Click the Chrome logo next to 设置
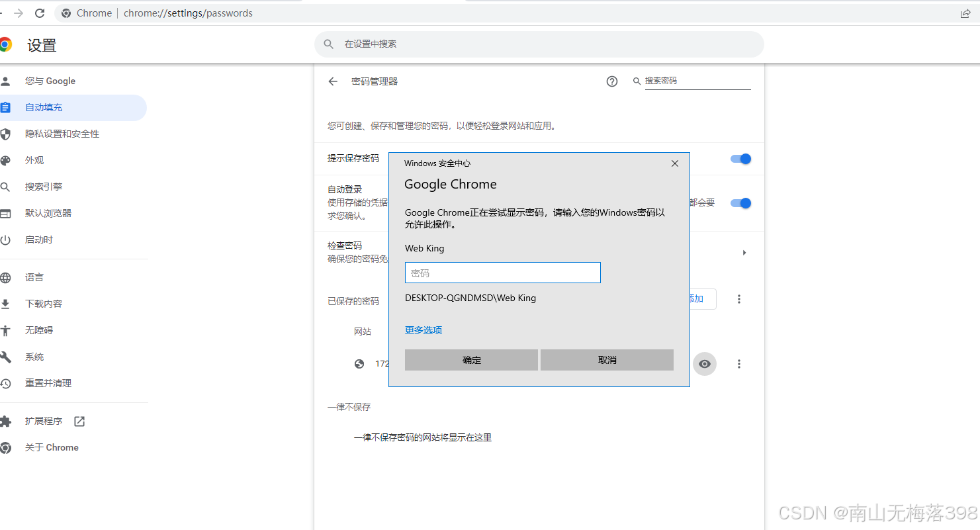 tap(5, 45)
